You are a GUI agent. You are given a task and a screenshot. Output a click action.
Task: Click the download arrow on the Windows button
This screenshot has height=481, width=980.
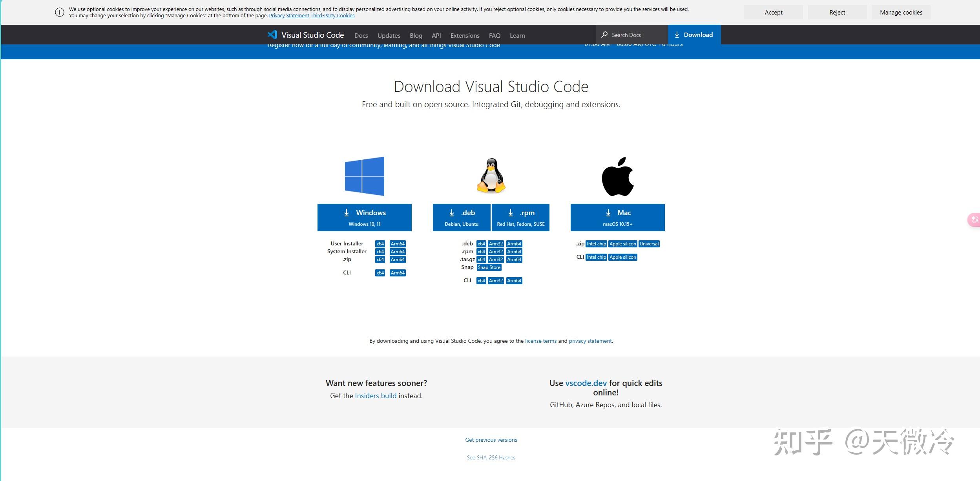tap(347, 212)
